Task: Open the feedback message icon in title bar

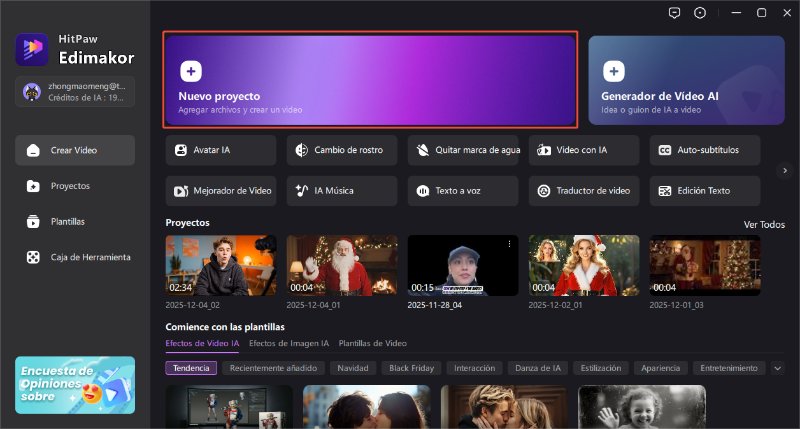Action: coord(674,13)
